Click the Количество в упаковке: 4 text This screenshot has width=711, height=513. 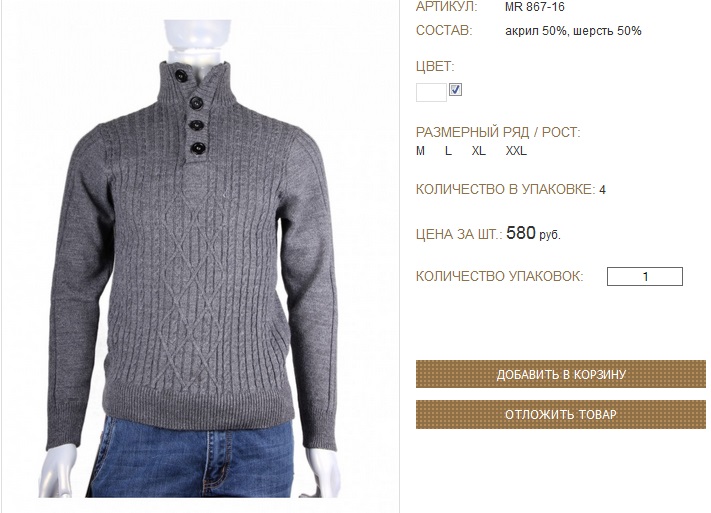[511, 189]
